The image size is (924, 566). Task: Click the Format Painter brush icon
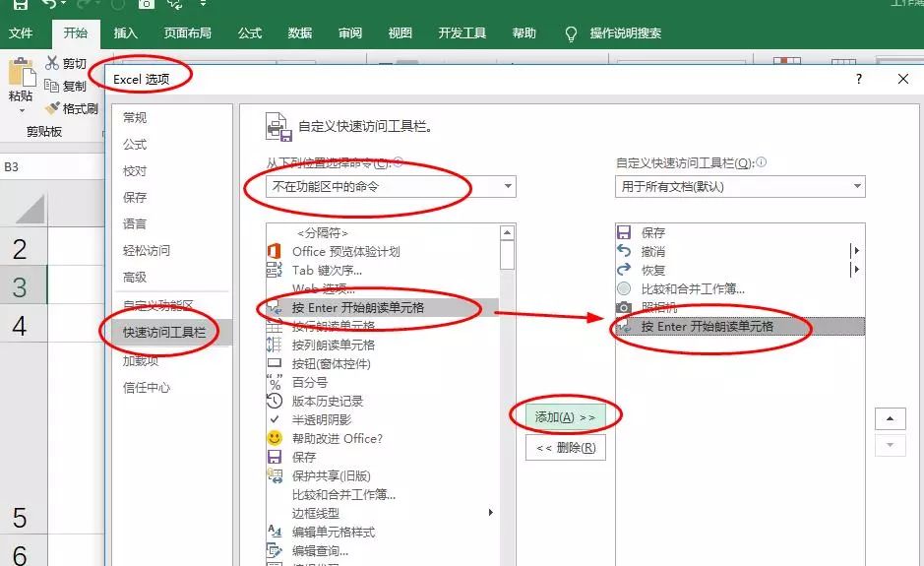point(52,108)
